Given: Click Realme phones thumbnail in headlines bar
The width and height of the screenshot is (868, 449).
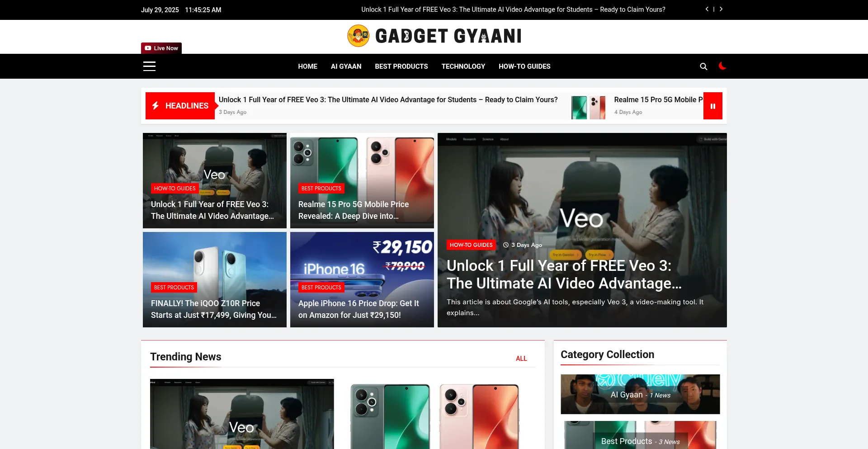Looking at the screenshot, I should [588, 108].
